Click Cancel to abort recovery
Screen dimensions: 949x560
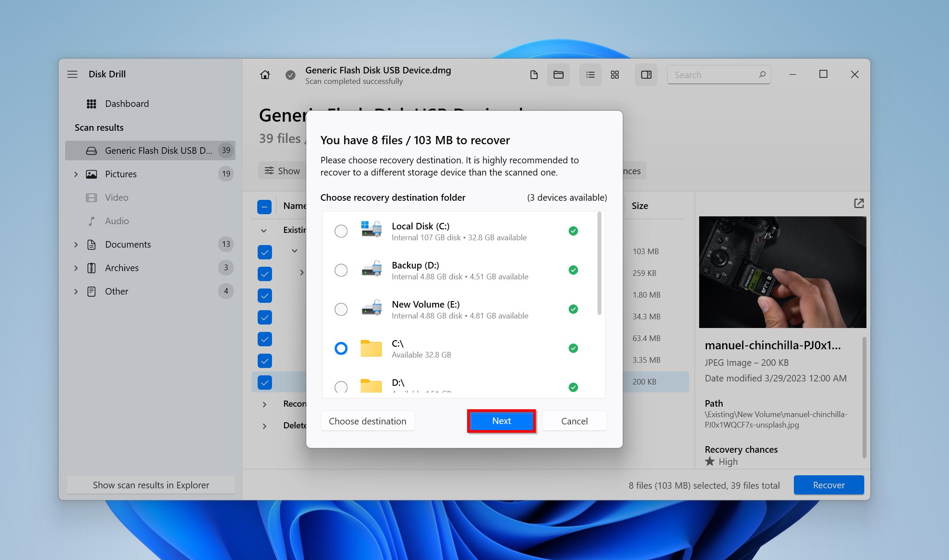coord(574,421)
